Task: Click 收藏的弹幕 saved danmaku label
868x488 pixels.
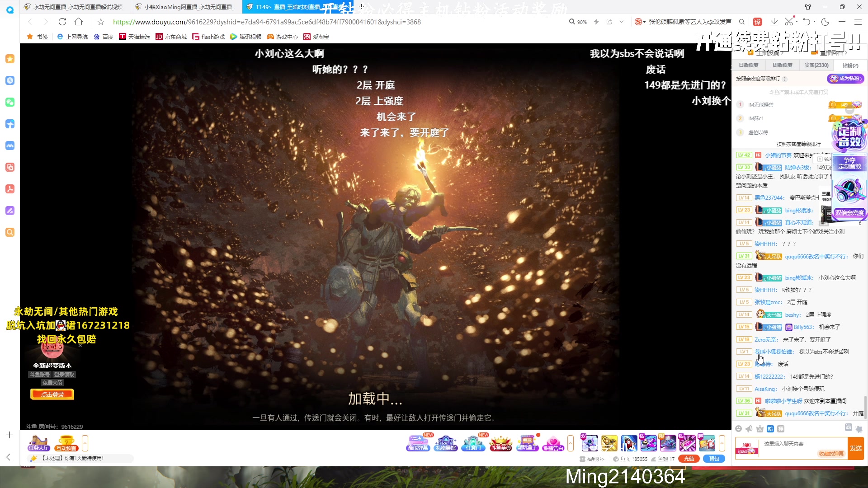Action: tap(831, 454)
